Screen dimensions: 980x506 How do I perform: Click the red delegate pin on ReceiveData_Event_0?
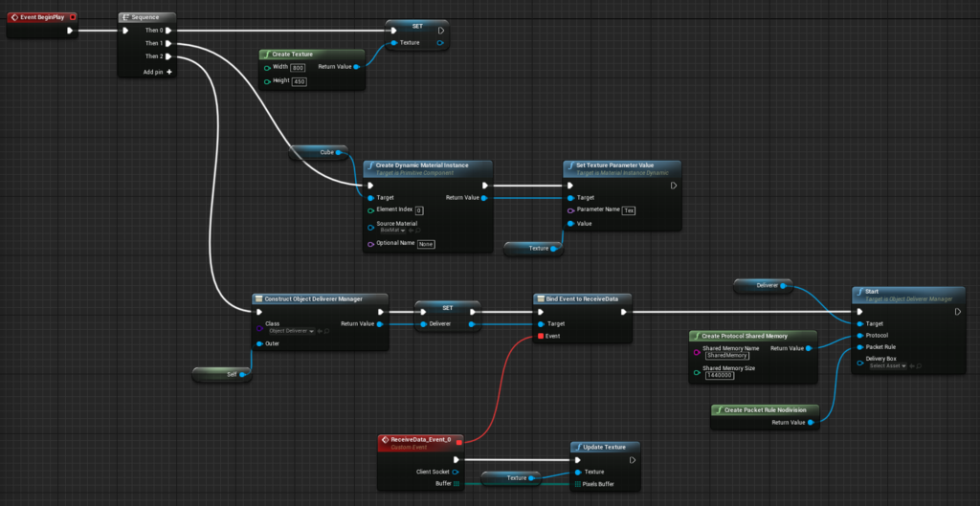pos(459,442)
